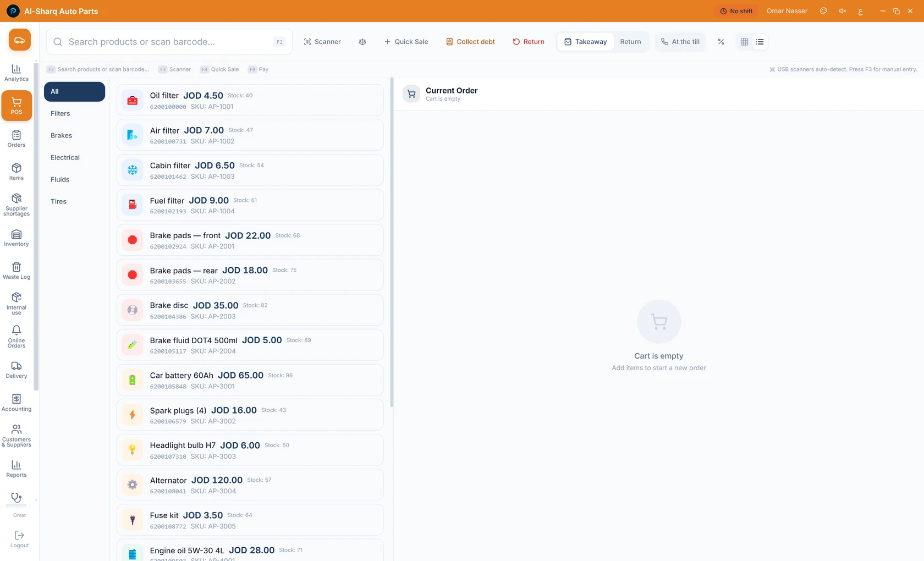The image size is (924, 561).
Task: Switch to grid view layout
Action: (744, 42)
